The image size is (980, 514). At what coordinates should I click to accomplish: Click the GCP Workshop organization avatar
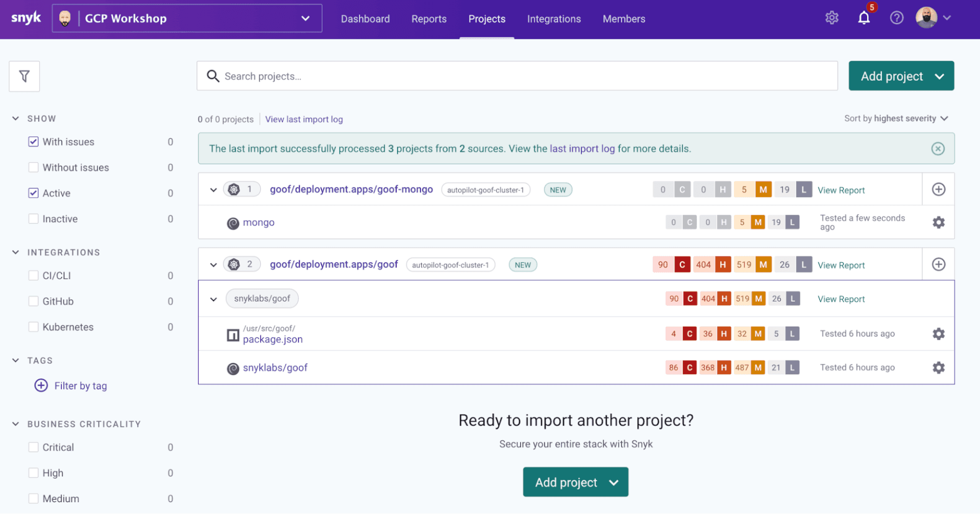65,18
